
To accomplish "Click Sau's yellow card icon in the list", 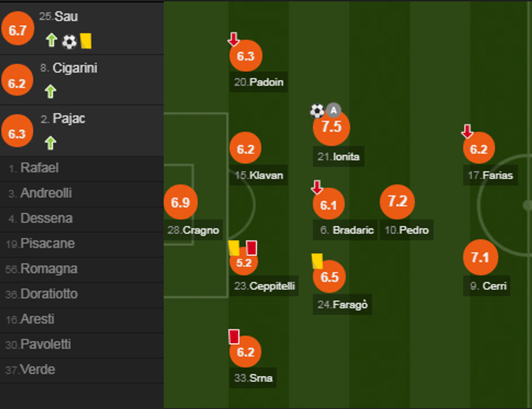I will click(x=85, y=41).
